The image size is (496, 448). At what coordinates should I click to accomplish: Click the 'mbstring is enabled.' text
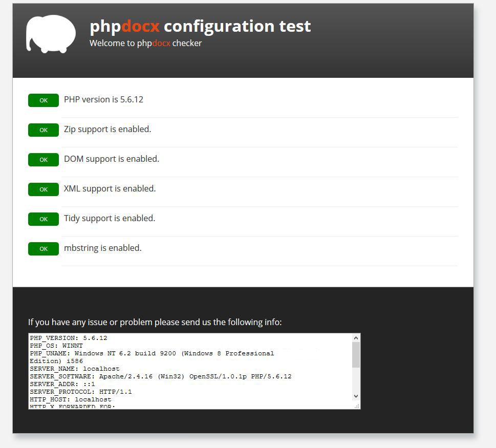[x=102, y=248]
